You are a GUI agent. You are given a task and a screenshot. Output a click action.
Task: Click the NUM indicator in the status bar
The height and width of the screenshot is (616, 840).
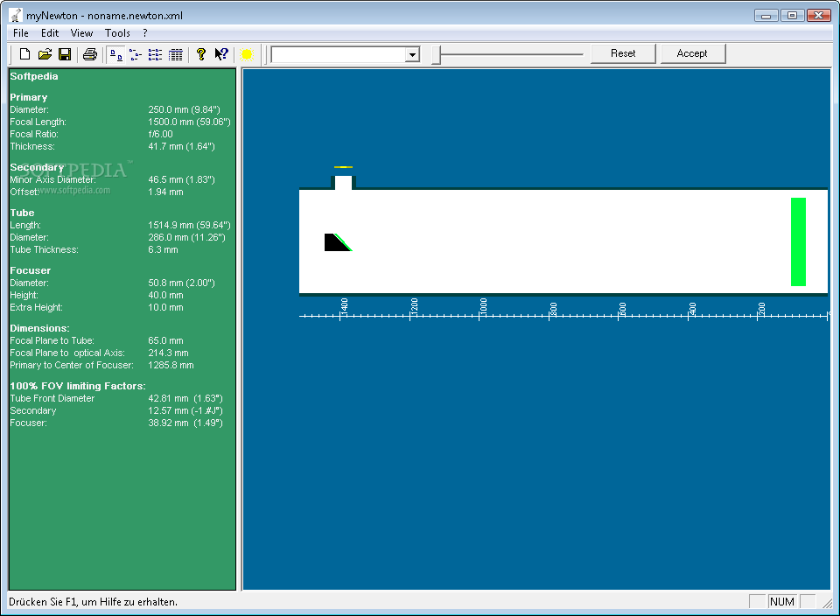coord(781,602)
